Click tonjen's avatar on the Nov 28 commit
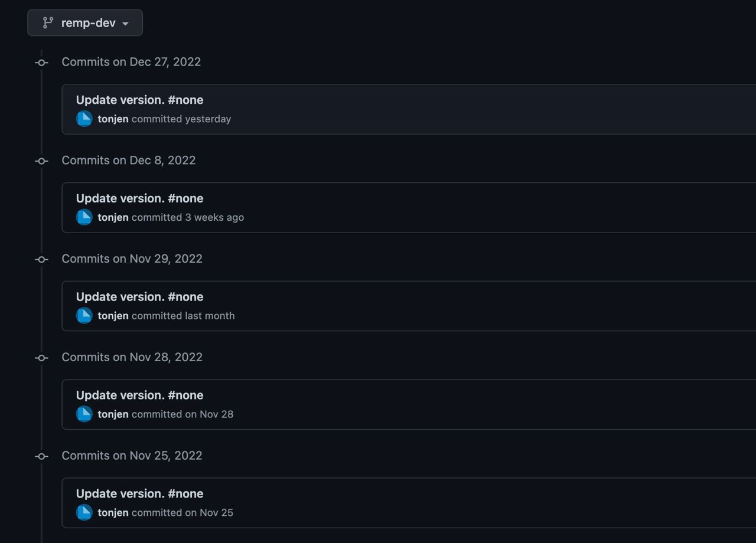756x543 pixels. [x=84, y=414]
